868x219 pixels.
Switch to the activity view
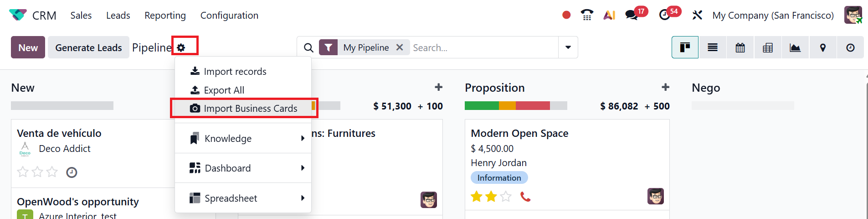850,47
